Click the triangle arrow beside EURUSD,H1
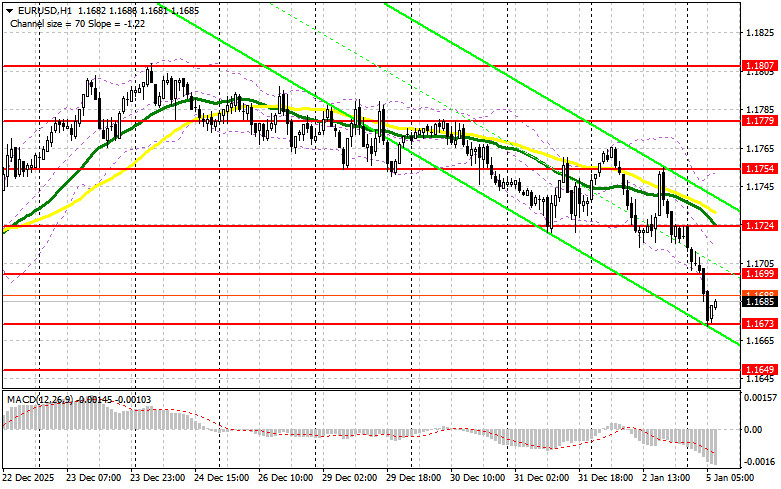Viewport: 781px width, 489px height. 6,9
